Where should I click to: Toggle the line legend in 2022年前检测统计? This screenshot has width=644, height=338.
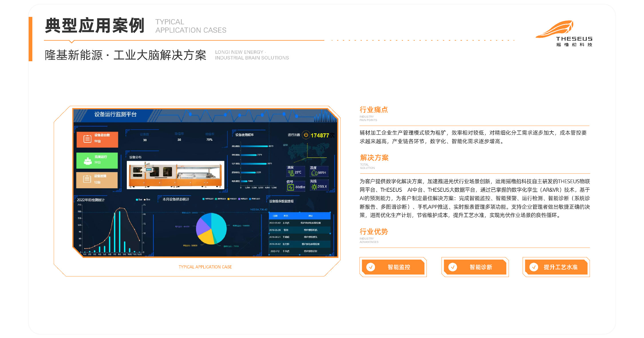coord(147,199)
